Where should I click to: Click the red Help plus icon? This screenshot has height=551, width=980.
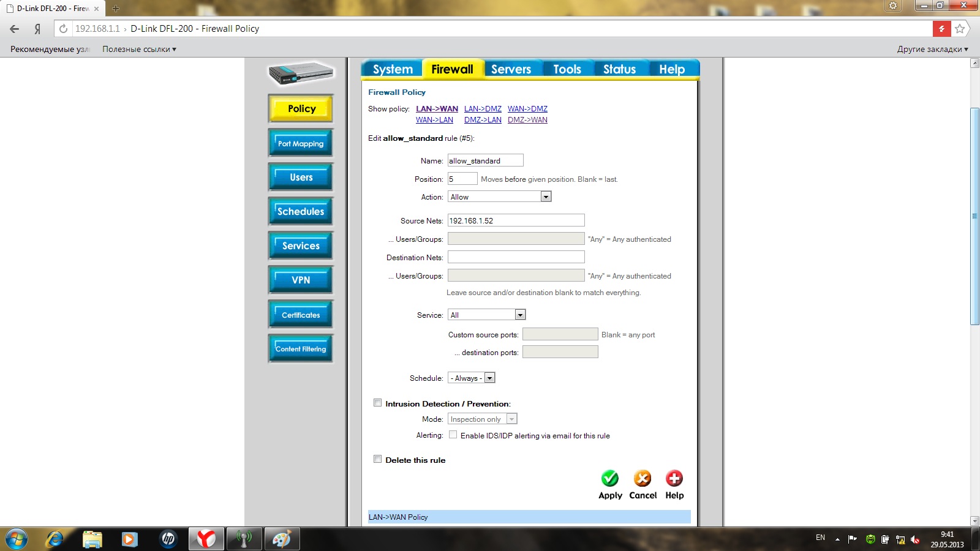pyautogui.click(x=674, y=478)
